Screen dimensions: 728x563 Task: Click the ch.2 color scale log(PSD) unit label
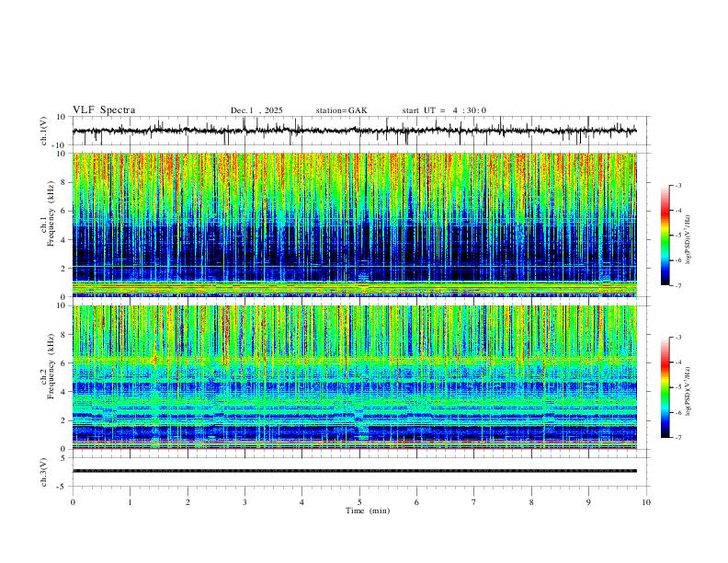[688, 391]
